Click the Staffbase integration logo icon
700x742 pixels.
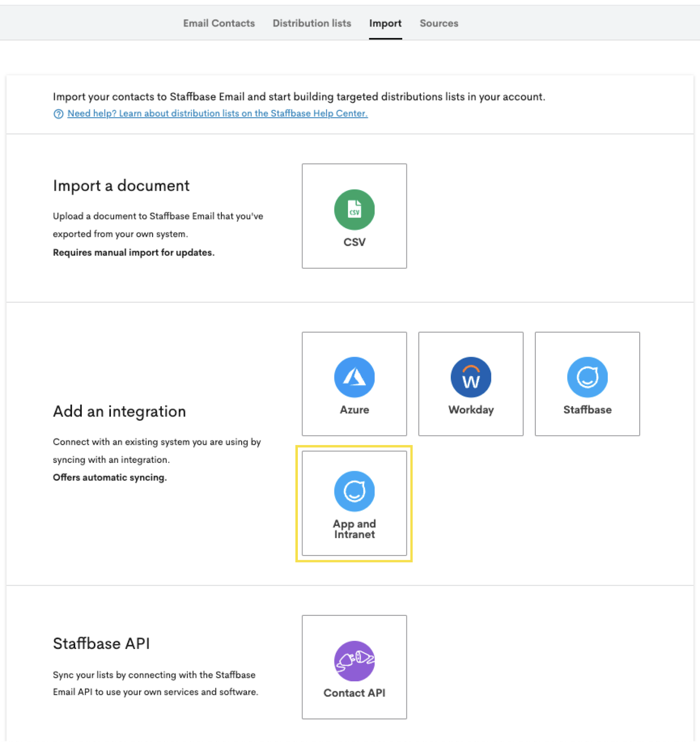click(x=587, y=377)
